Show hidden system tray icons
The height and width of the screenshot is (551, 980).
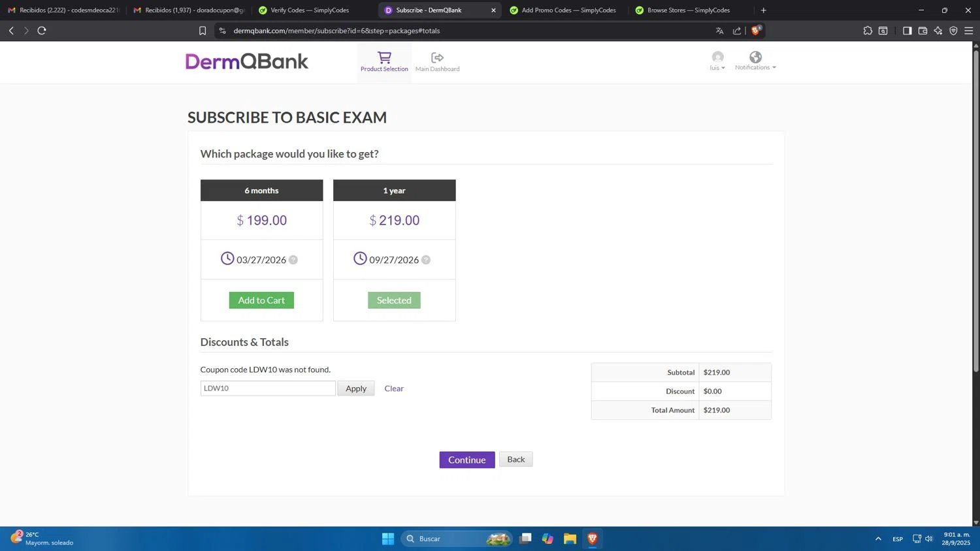click(878, 539)
